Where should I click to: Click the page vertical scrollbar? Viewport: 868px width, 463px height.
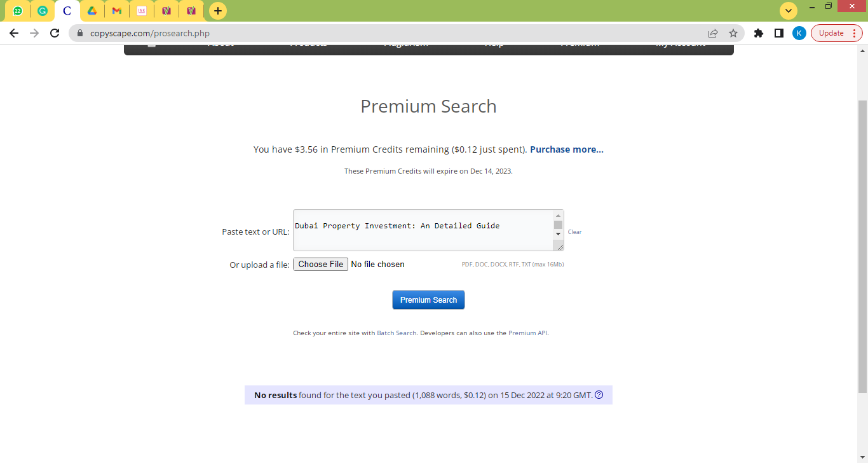point(862,247)
